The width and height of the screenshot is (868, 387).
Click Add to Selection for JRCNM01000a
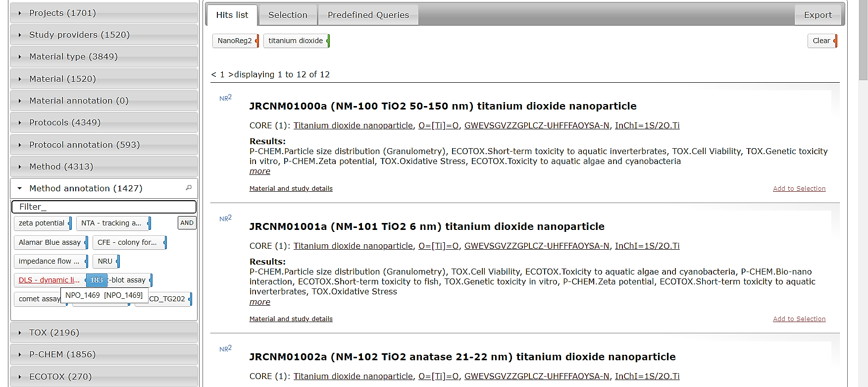799,189
